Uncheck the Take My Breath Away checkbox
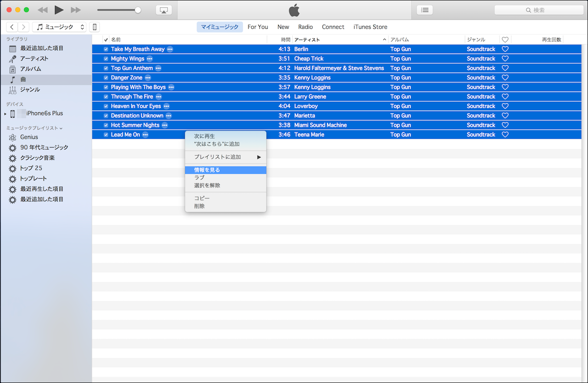 click(106, 49)
